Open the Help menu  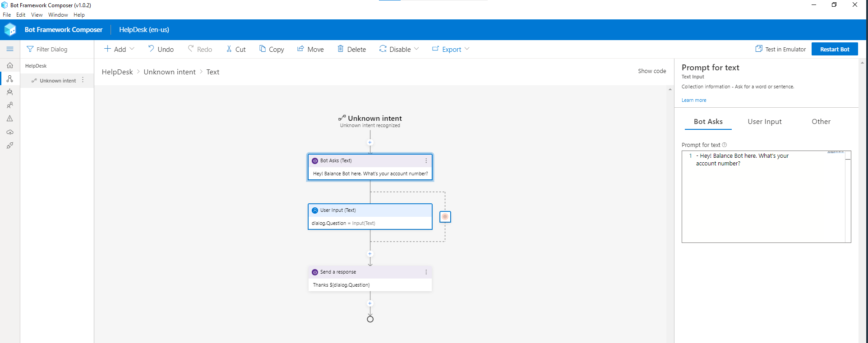[79, 15]
